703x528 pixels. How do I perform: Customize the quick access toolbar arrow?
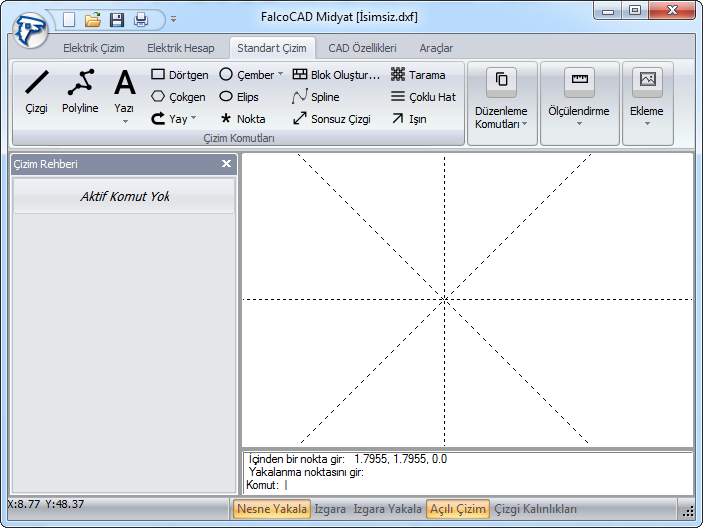click(x=174, y=19)
